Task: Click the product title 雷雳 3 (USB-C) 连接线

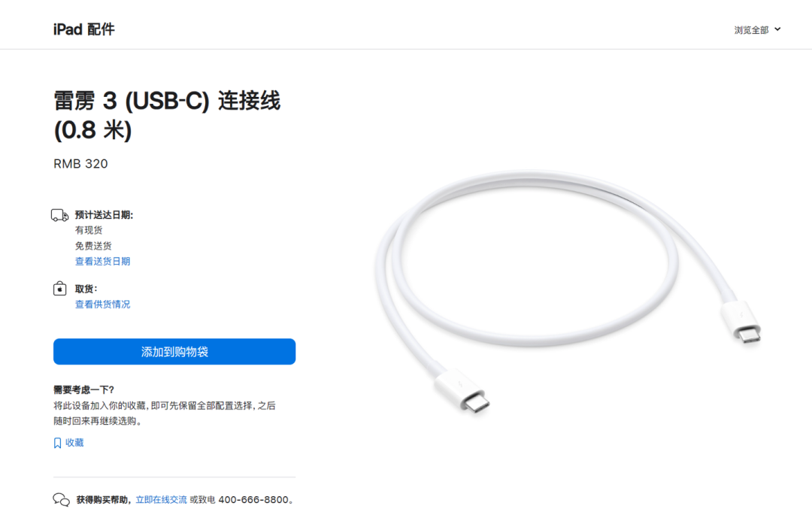Action: point(167,101)
